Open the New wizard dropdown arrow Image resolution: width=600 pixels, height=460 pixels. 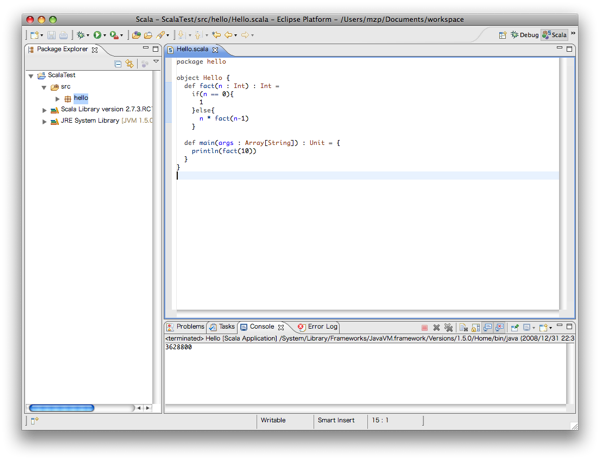click(x=42, y=36)
